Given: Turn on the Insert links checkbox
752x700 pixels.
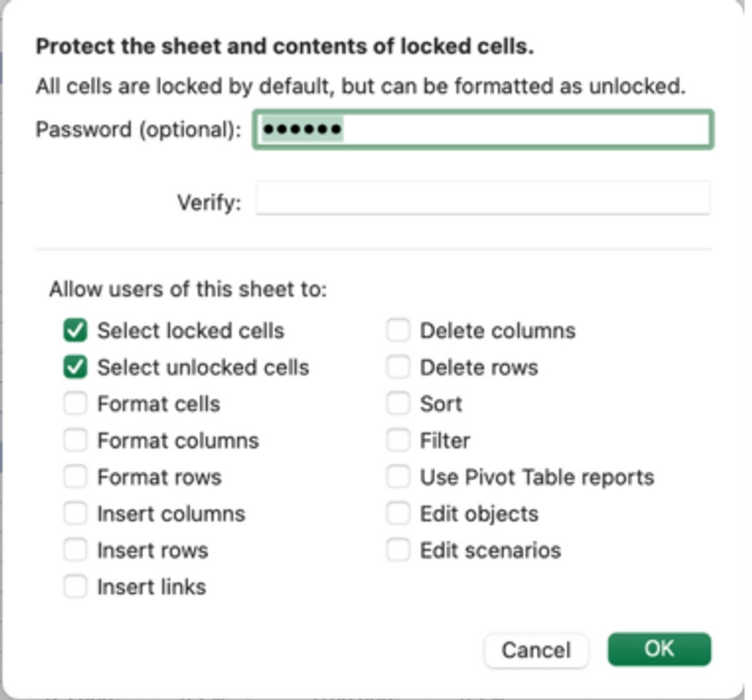Looking at the screenshot, I should [75, 587].
